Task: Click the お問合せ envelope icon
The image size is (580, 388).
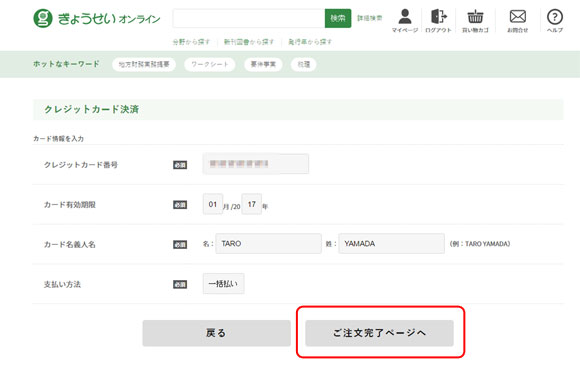Action: pos(517,21)
